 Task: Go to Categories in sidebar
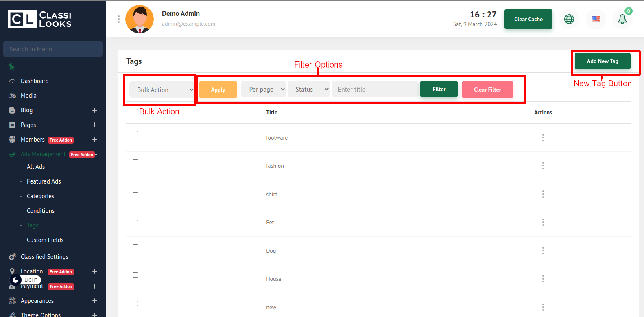tap(40, 196)
